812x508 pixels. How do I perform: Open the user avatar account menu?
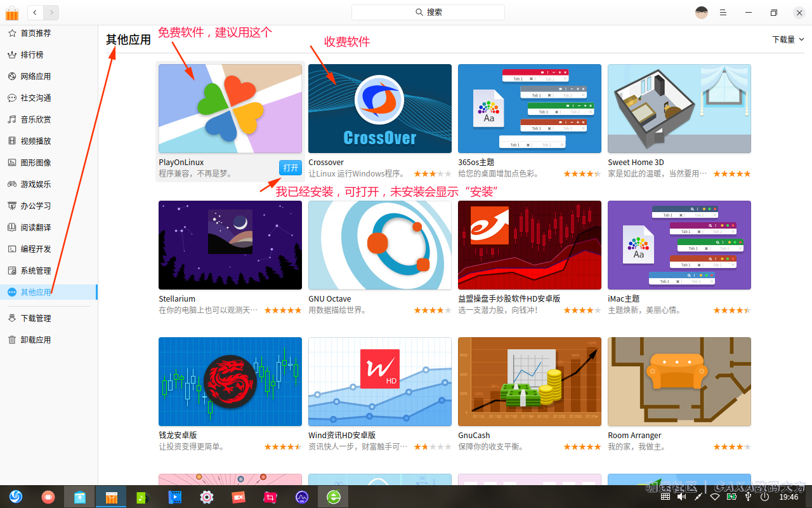[701, 13]
